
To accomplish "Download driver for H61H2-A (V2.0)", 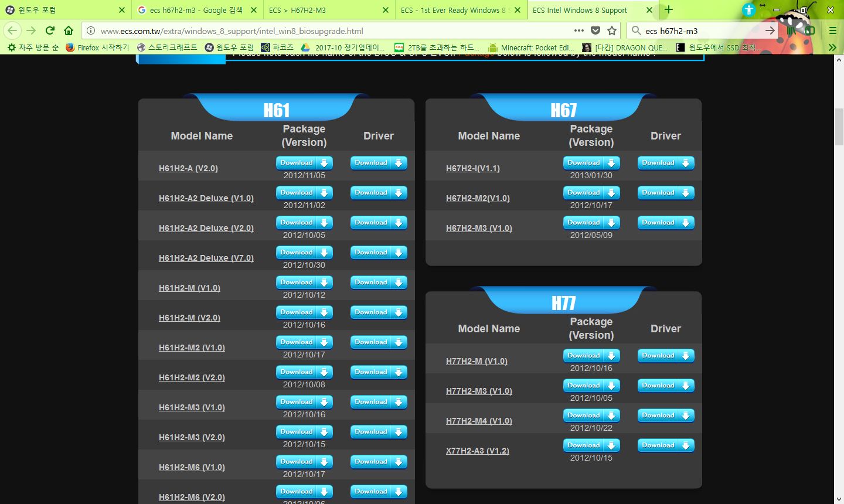I will pyautogui.click(x=379, y=163).
